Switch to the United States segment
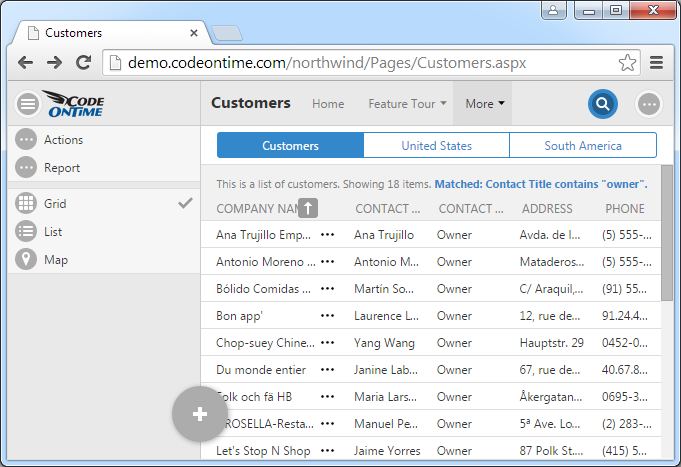 pos(436,146)
